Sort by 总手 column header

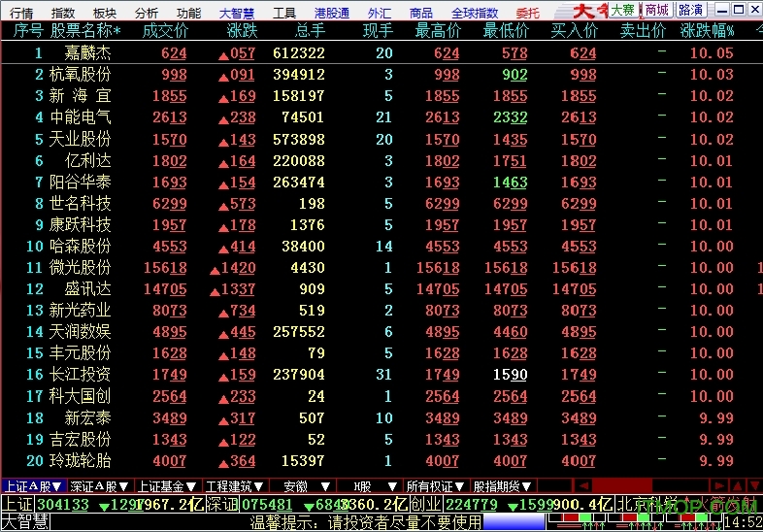tap(311, 31)
